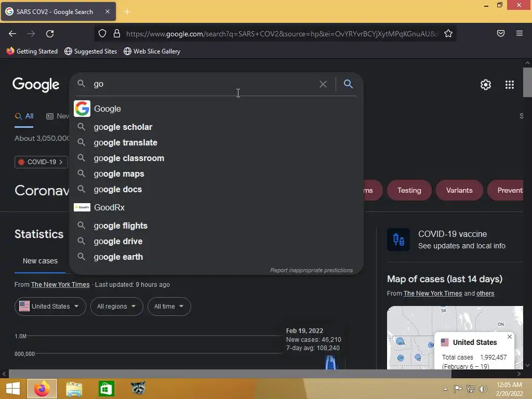
Task: Choose the google translate suggestion
Action: click(x=216, y=142)
